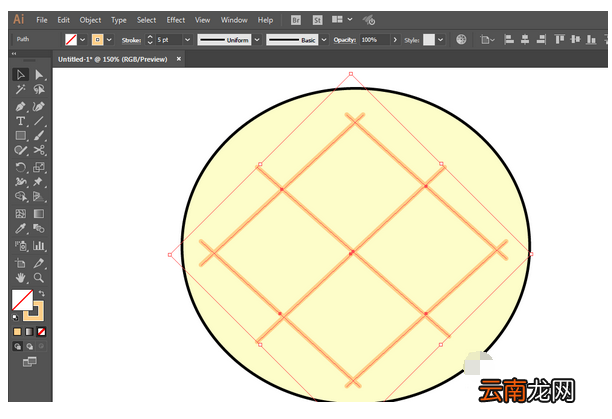Open the File menu
Screen dimensions: 612x419
coord(42,20)
